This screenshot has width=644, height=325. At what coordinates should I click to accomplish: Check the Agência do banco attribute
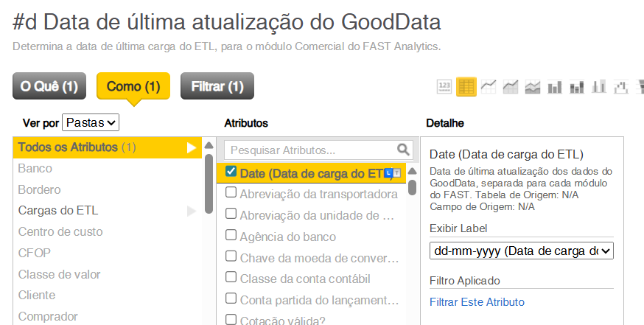click(x=231, y=236)
